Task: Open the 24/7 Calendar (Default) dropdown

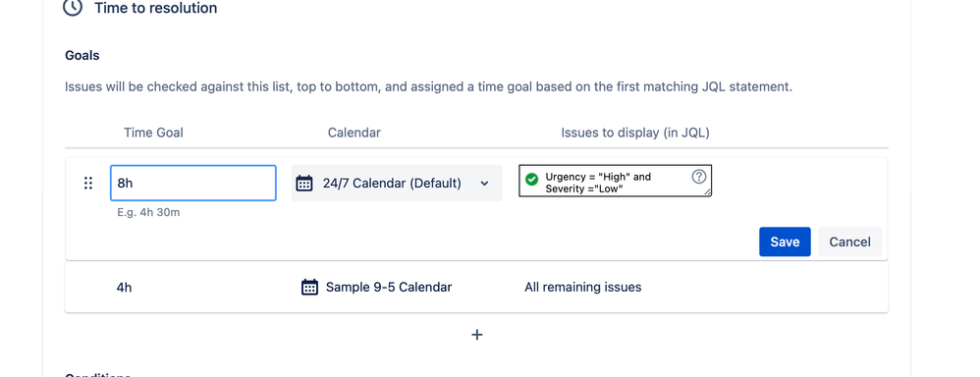Action: (397, 184)
